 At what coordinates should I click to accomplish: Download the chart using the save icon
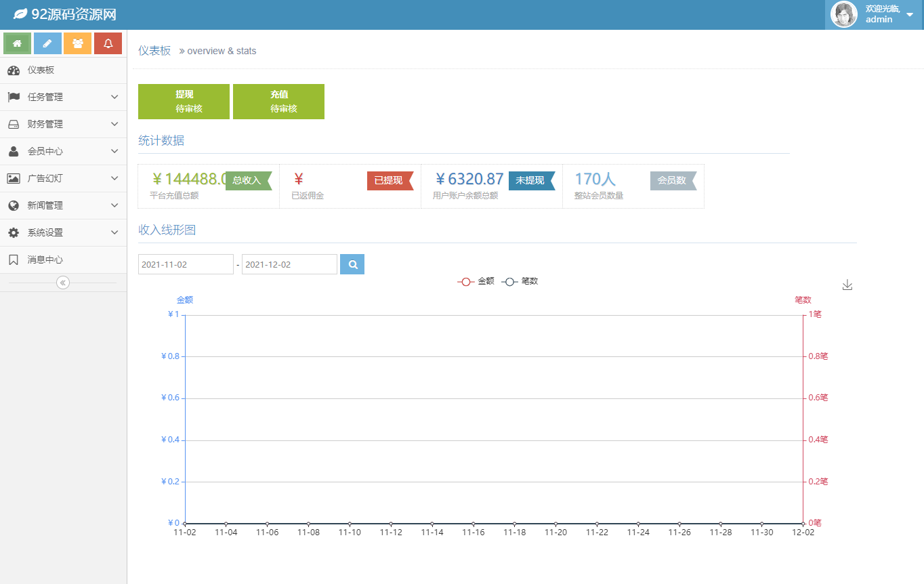[847, 285]
